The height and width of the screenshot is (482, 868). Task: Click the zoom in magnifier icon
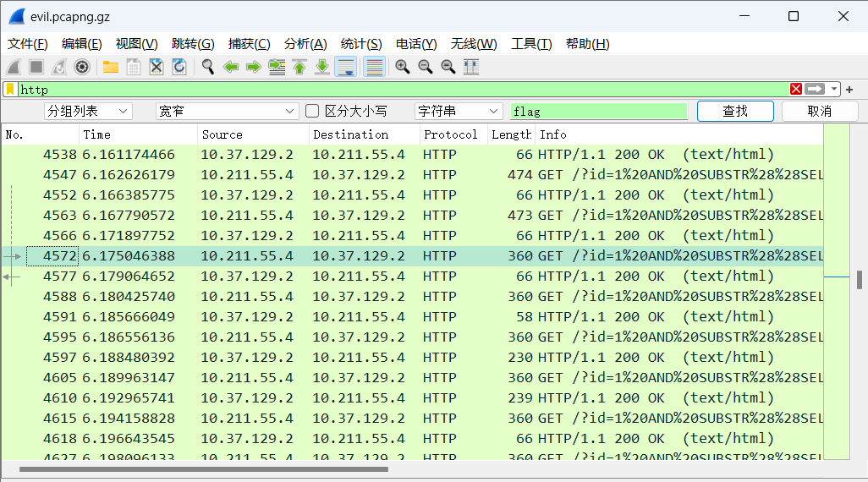403,67
